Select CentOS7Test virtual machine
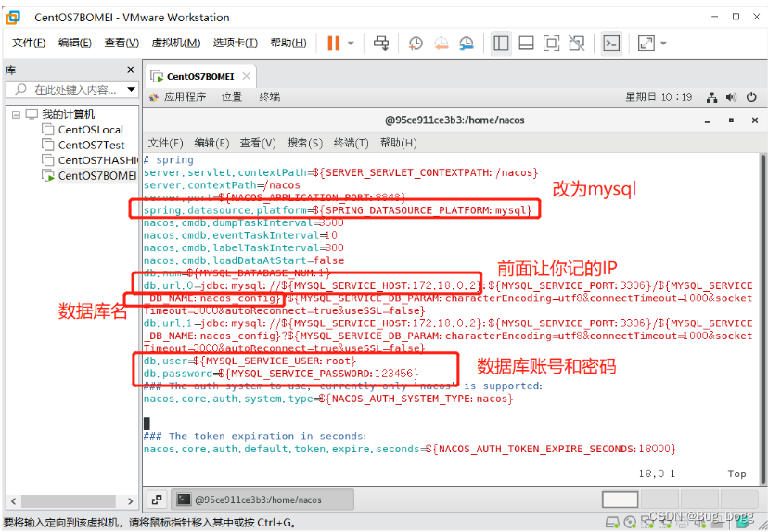Image resolution: width=768 pixels, height=532 pixels. point(92,145)
